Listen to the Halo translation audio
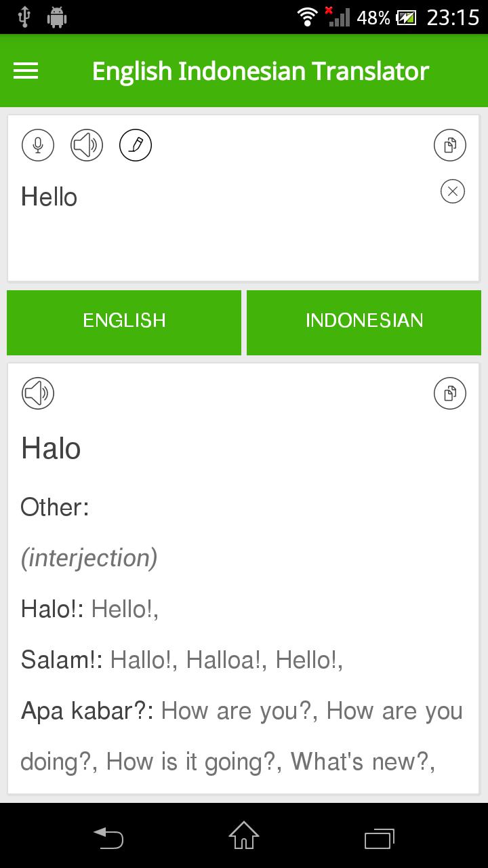 tap(38, 393)
